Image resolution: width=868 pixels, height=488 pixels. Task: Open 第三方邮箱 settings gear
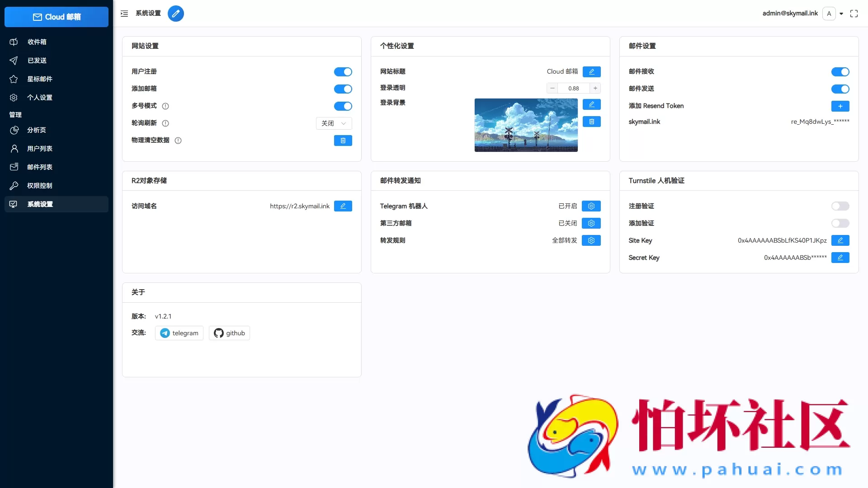(591, 223)
